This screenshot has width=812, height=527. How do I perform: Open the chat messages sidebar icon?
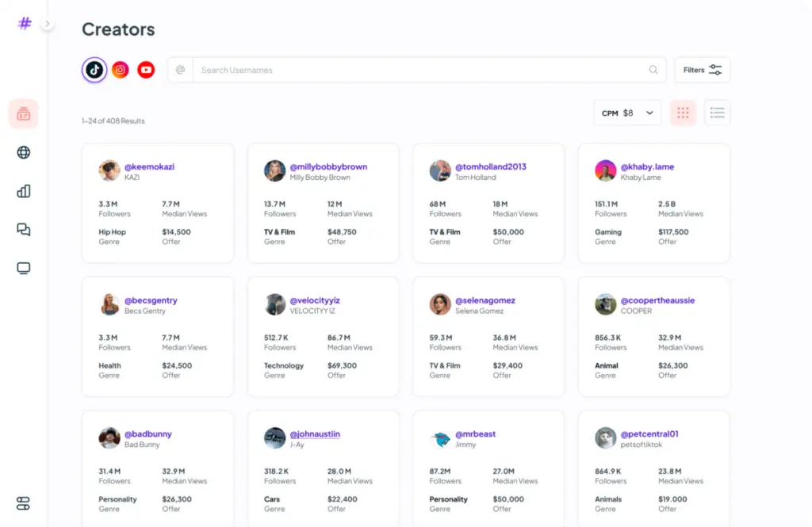pos(23,229)
